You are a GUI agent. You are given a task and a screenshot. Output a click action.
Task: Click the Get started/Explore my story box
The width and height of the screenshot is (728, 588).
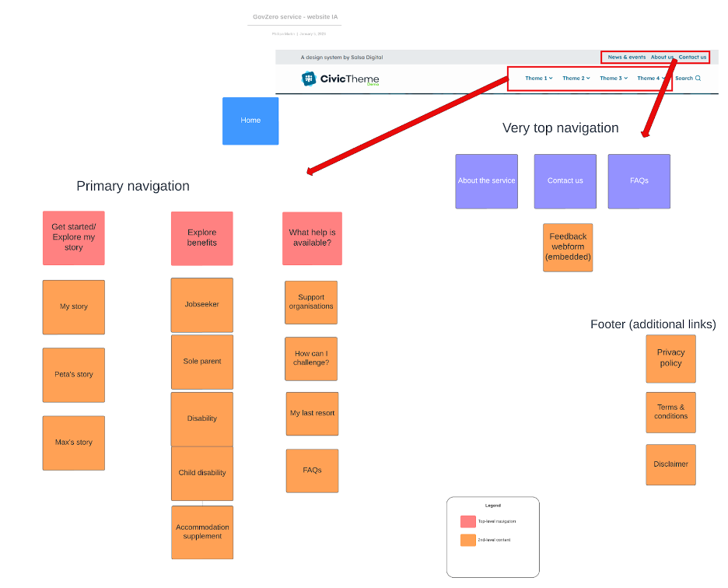pos(73,238)
